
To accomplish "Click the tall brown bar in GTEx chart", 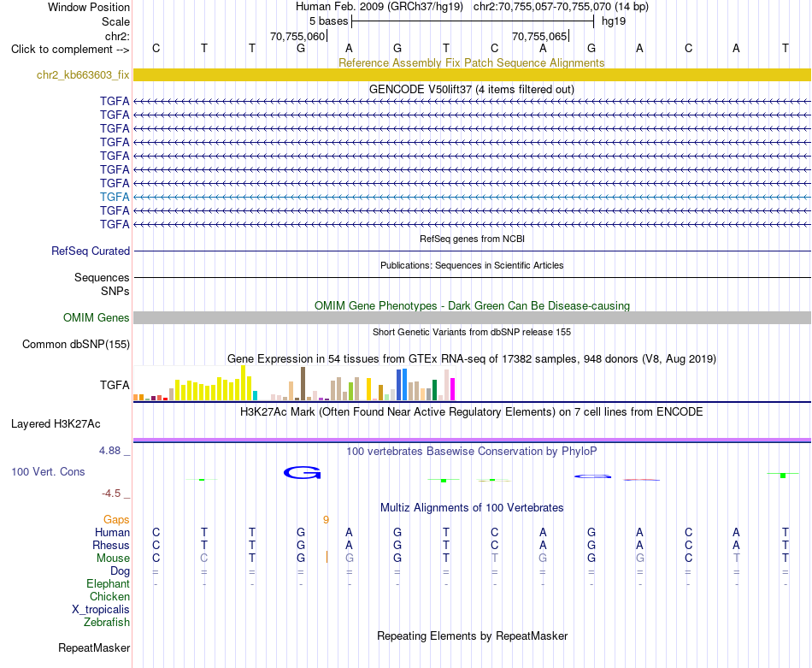I will point(303,383).
